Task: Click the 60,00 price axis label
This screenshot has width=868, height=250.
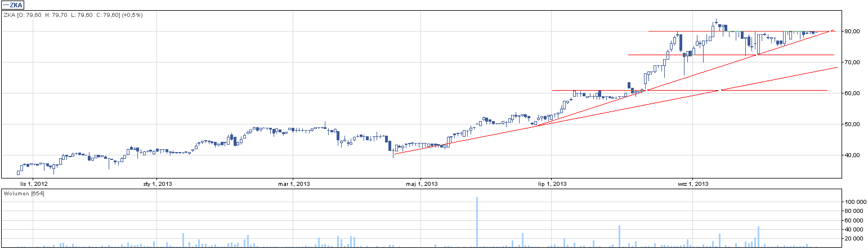Action: [x=853, y=93]
